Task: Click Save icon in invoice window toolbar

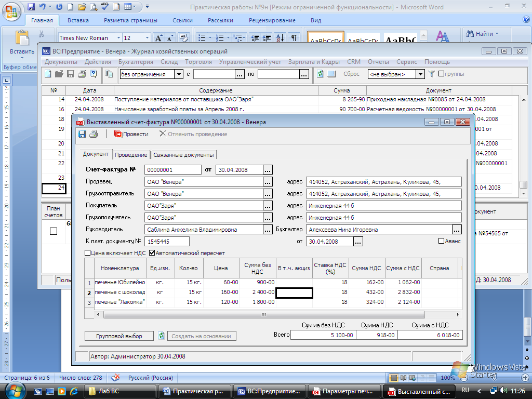Action: click(82, 134)
